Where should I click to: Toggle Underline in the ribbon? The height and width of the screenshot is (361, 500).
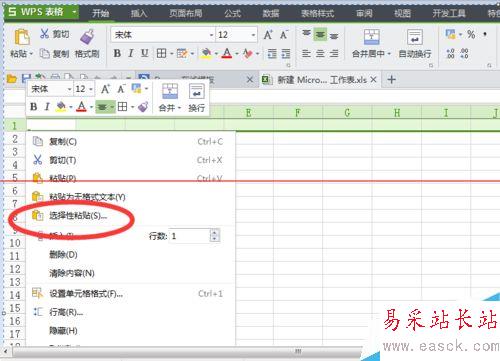144,53
